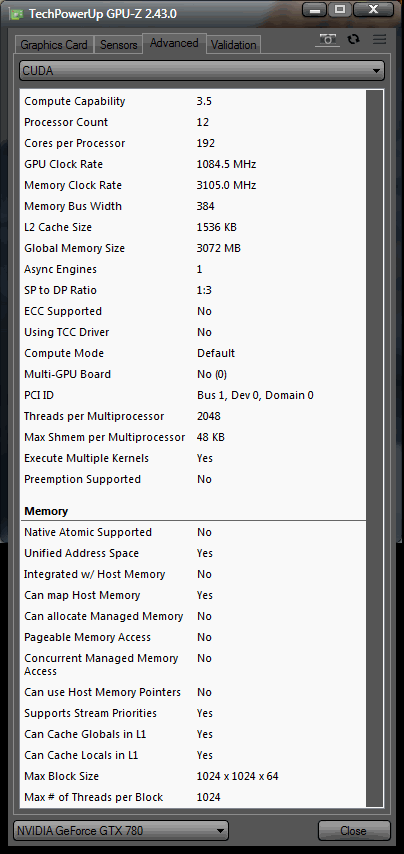Select the Max Block Size row
This screenshot has height=854, width=404.
tap(193, 776)
